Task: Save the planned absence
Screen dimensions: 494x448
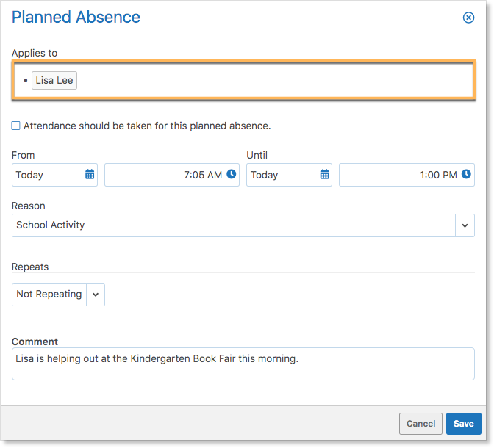Action: point(463,424)
